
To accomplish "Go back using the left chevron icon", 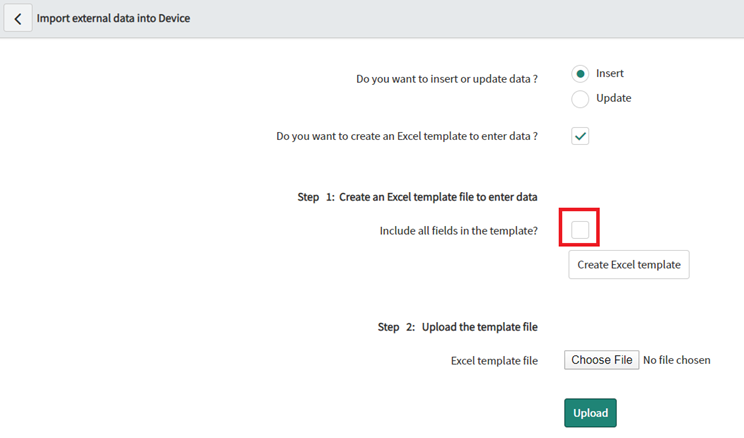I will point(18,19).
